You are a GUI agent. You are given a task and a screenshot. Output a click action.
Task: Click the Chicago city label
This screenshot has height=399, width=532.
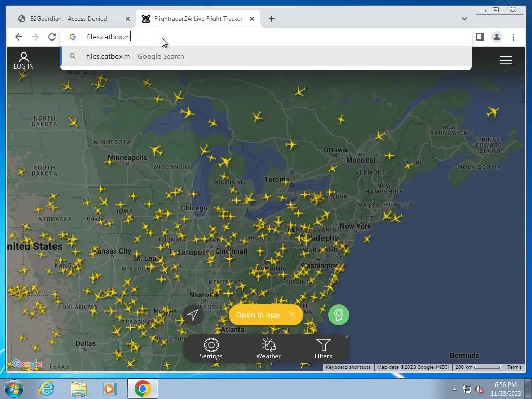[x=194, y=208]
